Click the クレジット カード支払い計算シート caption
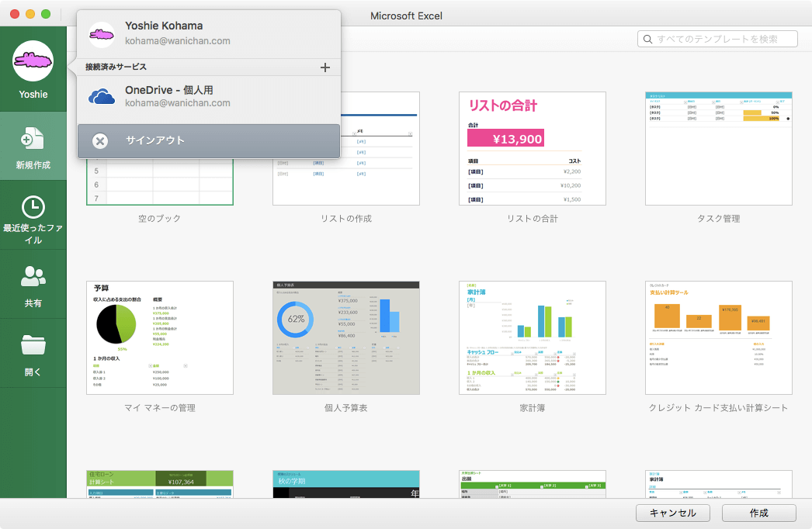Image resolution: width=812 pixels, height=529 pixels. click(719, 408)
